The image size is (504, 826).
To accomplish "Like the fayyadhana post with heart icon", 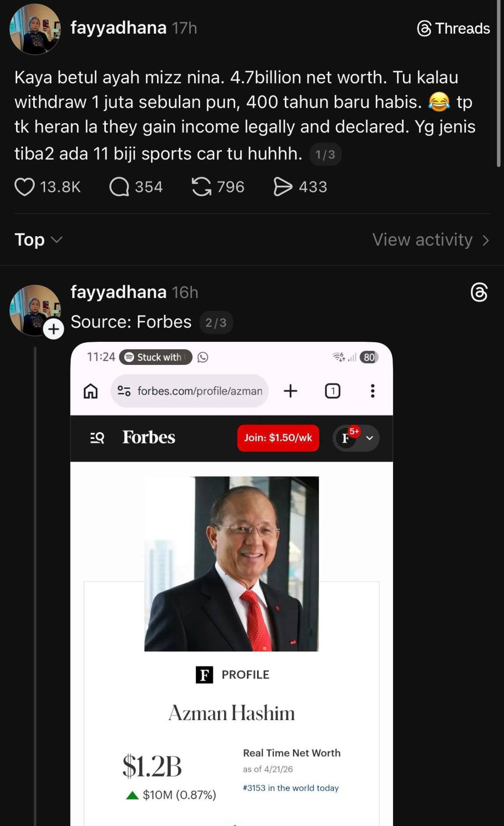I will point(25,187).
